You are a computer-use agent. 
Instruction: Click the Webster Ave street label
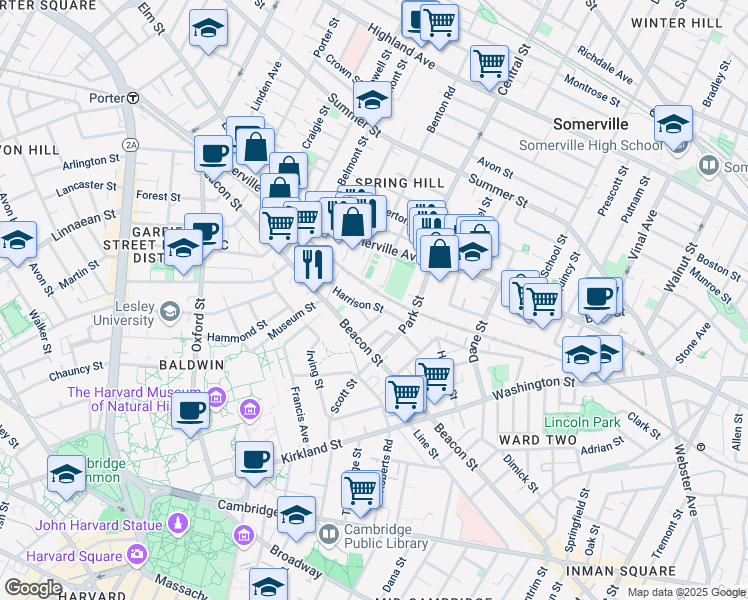coord(686,480)
